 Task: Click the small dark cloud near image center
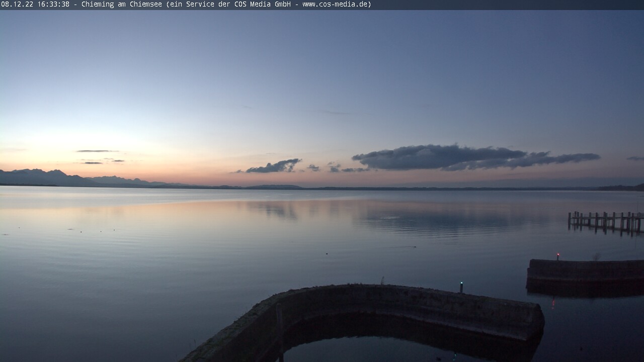tap(274, 166)
